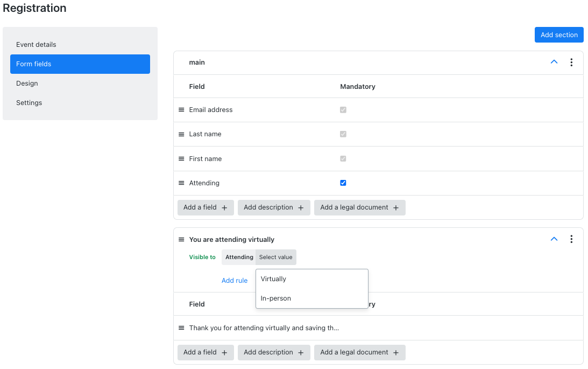
Task: Grab the drag handle for First name row
Action: coord(181,159)
